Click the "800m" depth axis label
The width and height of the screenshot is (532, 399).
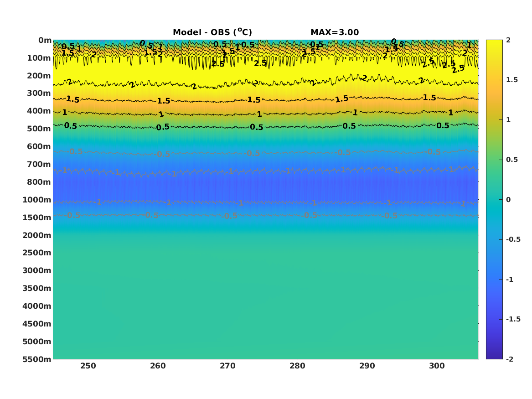coord(39,182)
